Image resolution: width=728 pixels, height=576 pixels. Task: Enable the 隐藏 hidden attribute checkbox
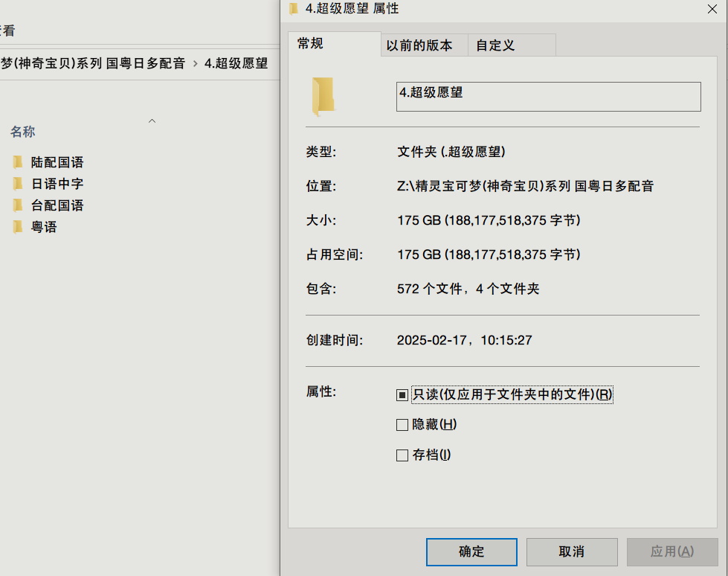click(x=402, y=425)
